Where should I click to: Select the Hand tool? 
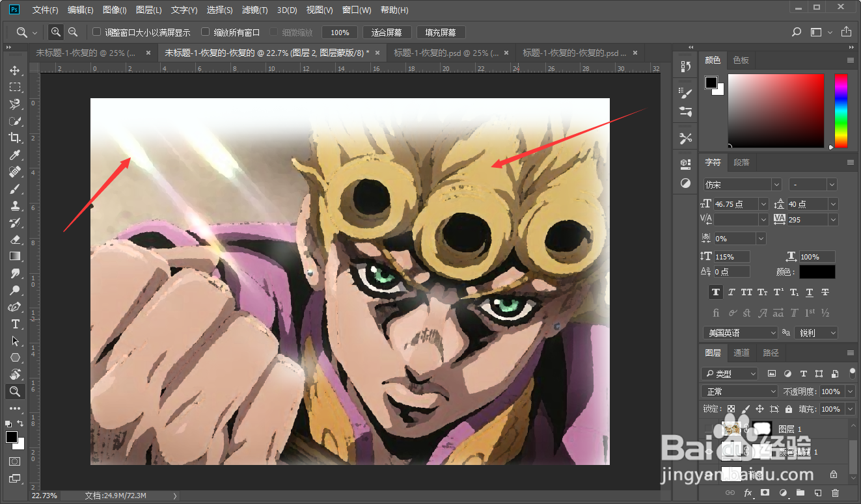pos(14,375)
